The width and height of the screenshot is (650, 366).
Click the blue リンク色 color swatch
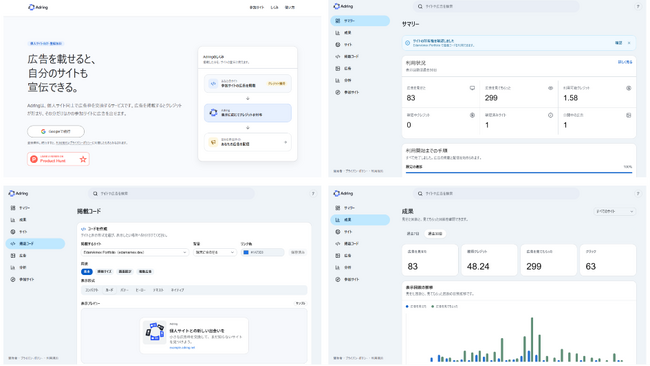click(x=246, y=252)
